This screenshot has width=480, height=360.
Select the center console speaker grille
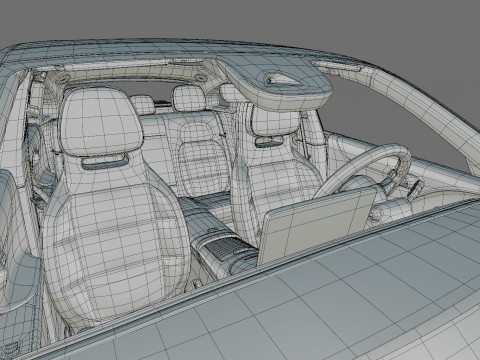pyautogui.click(x=228, y=246)
